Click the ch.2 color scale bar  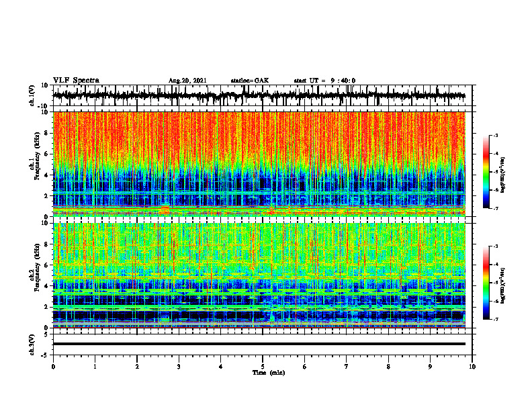tap(486, 283)
